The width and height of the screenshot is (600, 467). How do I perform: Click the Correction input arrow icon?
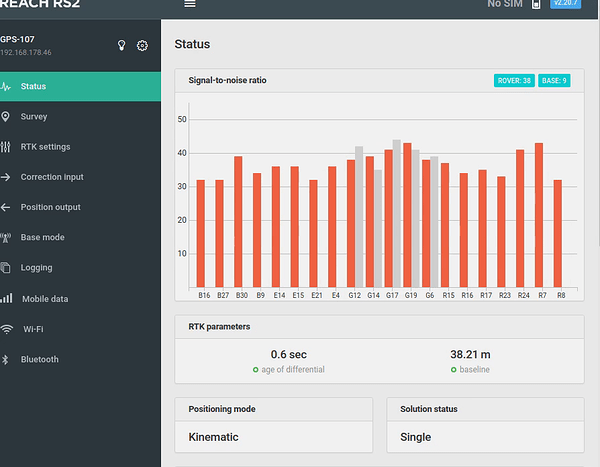[x=5, y=177]
